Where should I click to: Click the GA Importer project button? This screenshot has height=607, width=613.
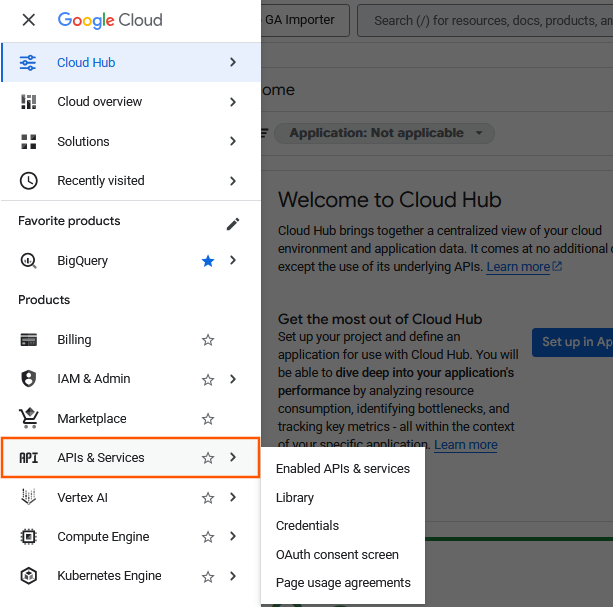[x=306, y=19]
